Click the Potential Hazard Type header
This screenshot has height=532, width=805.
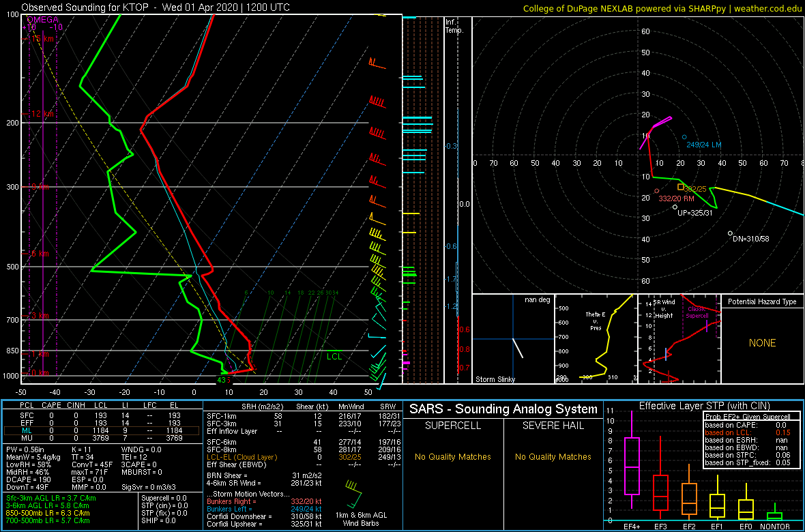click(762, 301)
